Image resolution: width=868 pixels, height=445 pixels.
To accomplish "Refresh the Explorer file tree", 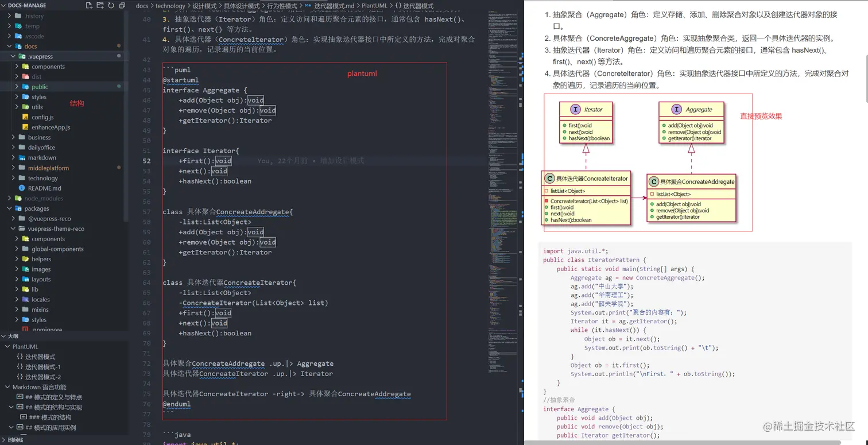I will coord(111,6).
